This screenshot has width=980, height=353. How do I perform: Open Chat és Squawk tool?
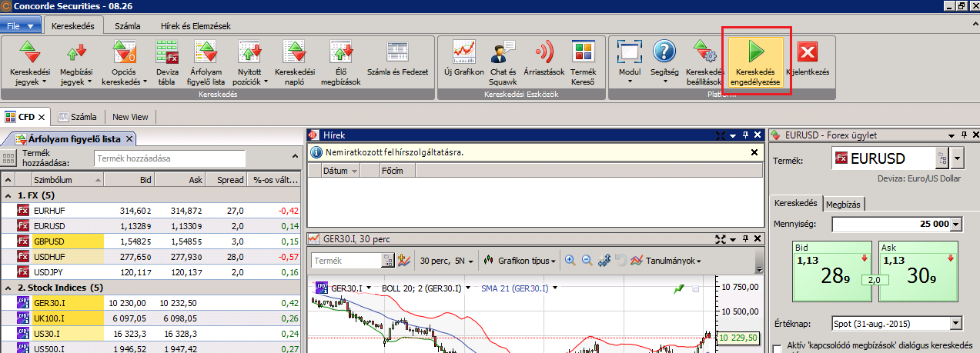(503, 63)
